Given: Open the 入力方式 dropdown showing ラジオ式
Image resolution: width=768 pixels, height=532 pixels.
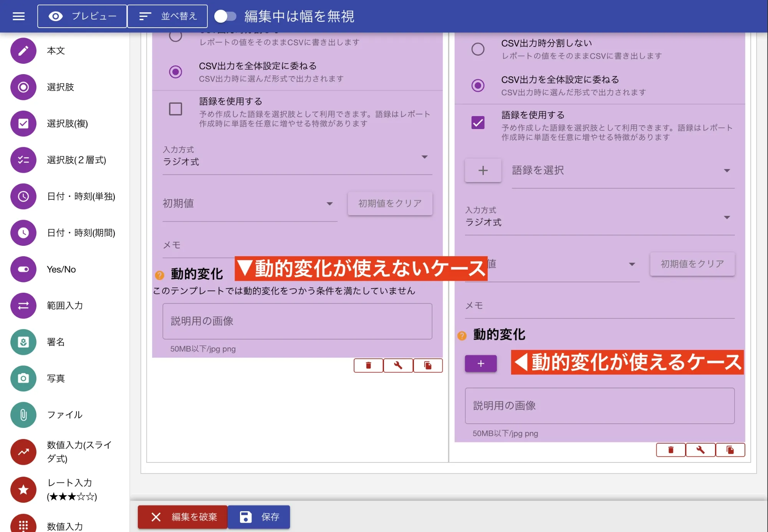Looking at the screenshot, I should (424, 157).
